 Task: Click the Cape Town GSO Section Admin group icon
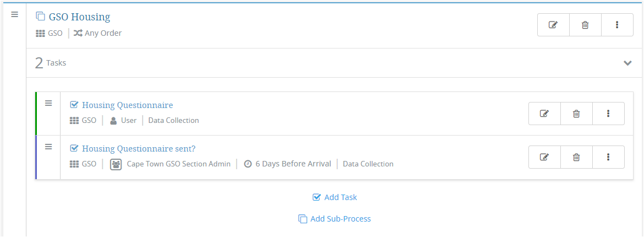click(x=116, y=164)
